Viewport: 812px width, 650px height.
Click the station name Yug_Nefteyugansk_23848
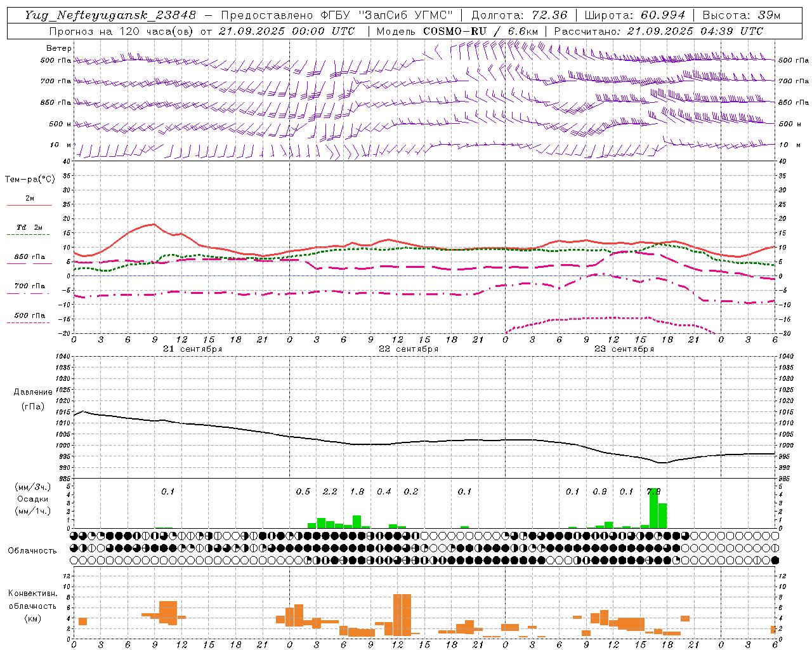pos(110,15)
